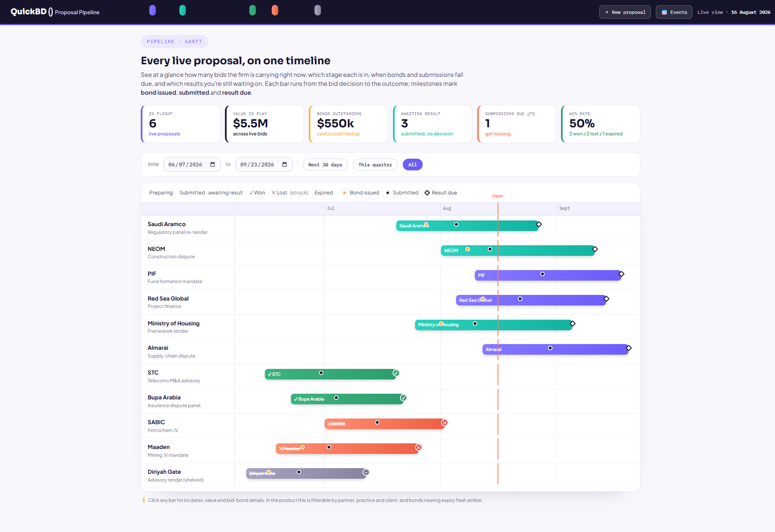Click NEOM submitted dot milestone
Viewport: 775px width, 532px height.
tap(490, 249)
